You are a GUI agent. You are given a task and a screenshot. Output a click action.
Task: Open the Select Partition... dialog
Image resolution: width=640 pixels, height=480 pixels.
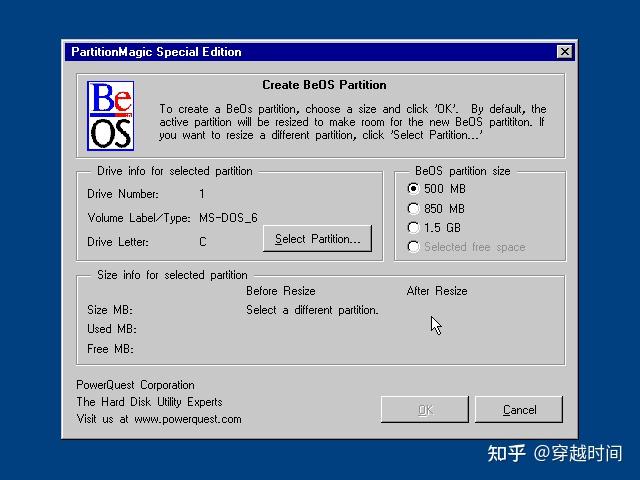pos(317,239)
